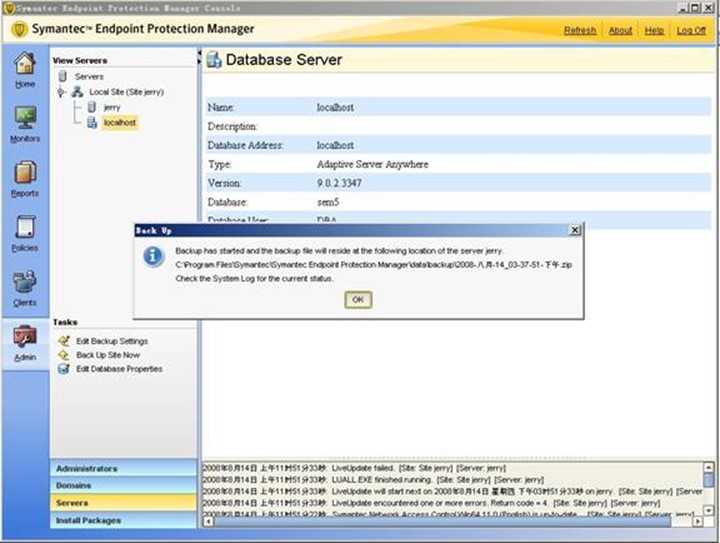Click log panel scroll up arrow
Image resolution: width=720 pixels, height=543 pixels.
pos(709,468)
